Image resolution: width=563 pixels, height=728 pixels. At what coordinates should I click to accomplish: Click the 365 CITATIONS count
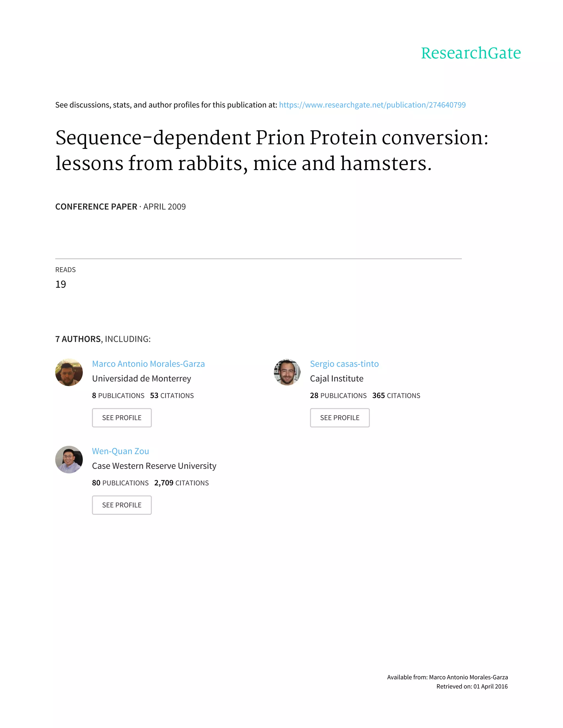(396, 396)
